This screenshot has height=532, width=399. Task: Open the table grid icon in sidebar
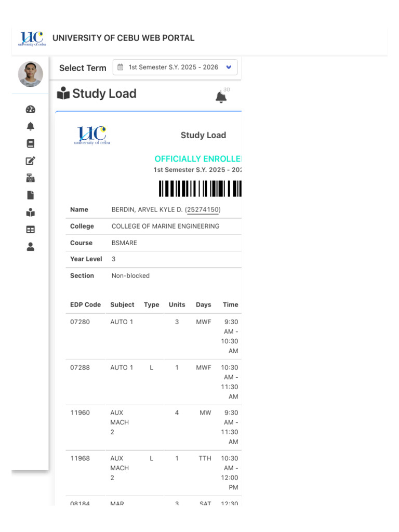point(31,230)
